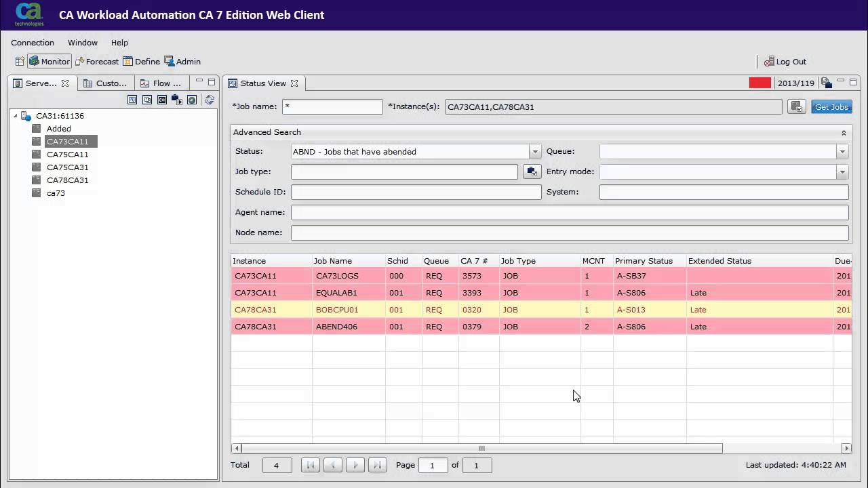The width and height of the screenshot is (868, 488).
Task: Open the Entry mode dropdown
Action: [x=842, y=172]
